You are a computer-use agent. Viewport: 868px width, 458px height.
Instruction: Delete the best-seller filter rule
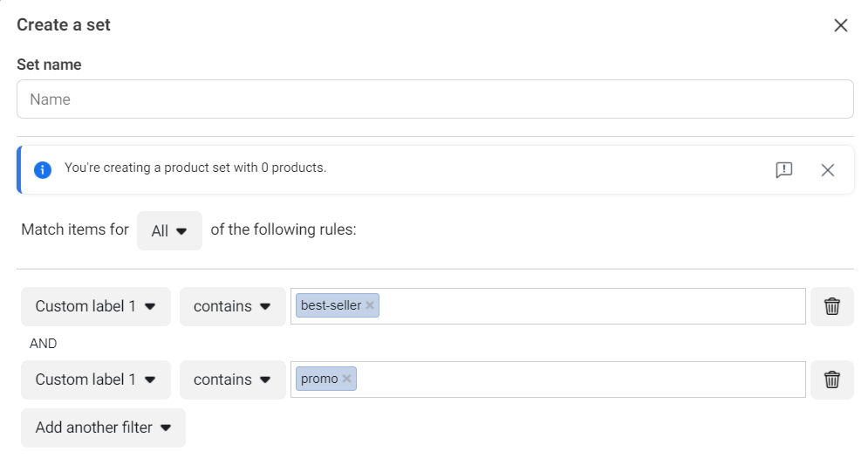click(831, 306)
